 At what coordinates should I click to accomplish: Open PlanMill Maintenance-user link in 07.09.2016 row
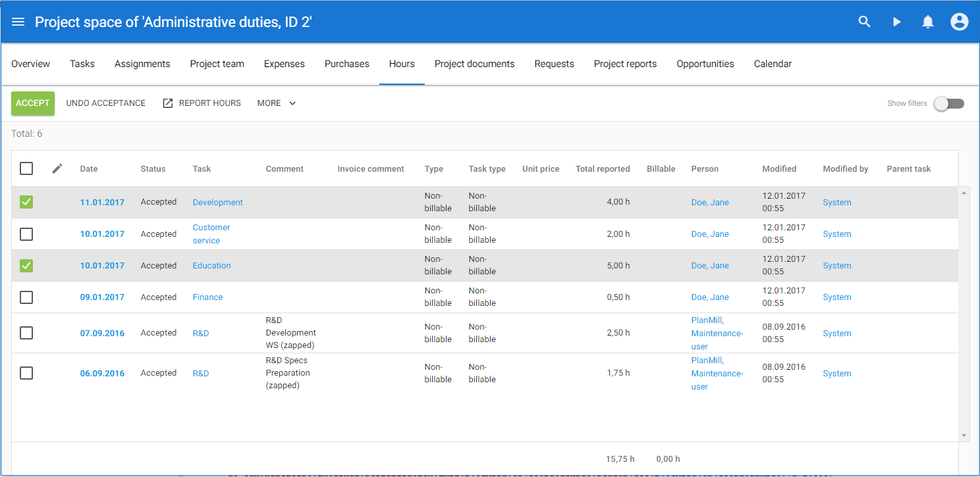click(717, 334)
